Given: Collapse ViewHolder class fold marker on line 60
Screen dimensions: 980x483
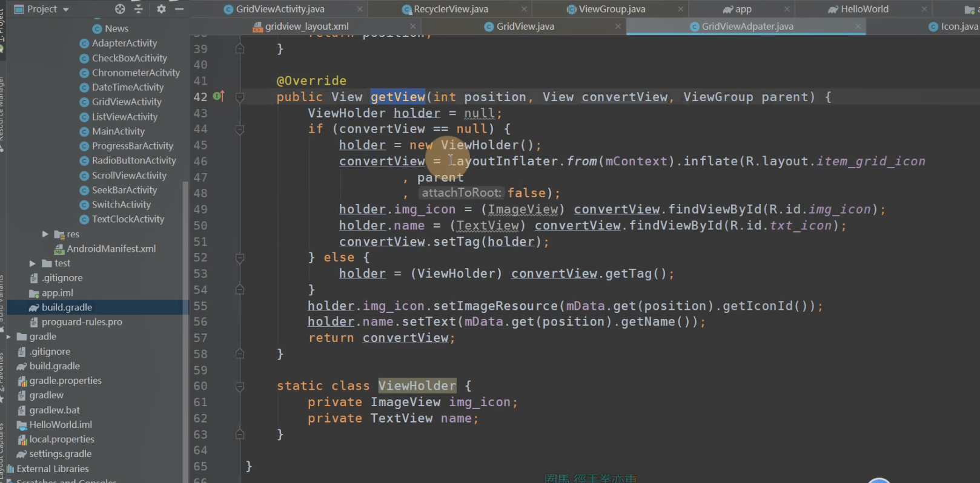Looking at the screenshot, I should (x=240, y=386).
